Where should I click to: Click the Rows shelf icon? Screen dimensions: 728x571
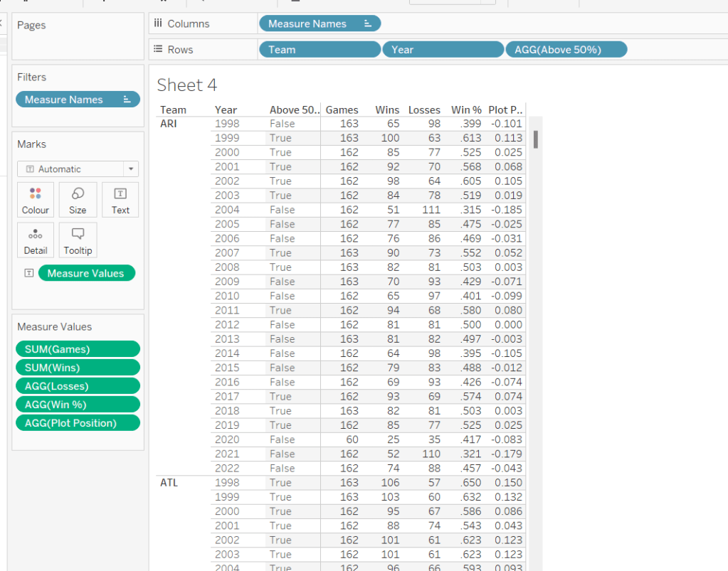point(158,50)
